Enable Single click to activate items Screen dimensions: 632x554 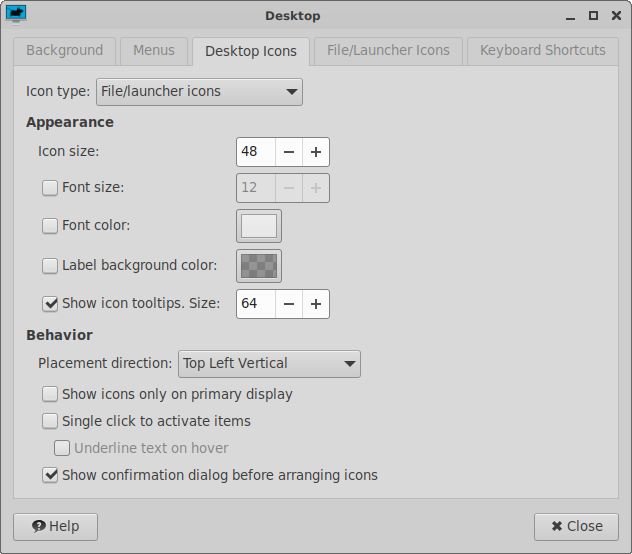(x=50, y=421)
